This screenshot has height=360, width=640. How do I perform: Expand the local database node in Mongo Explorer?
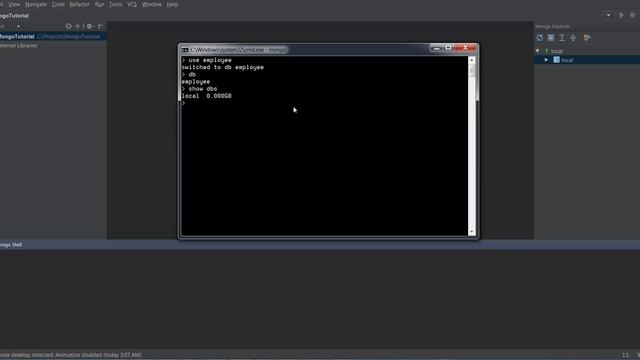546,60
